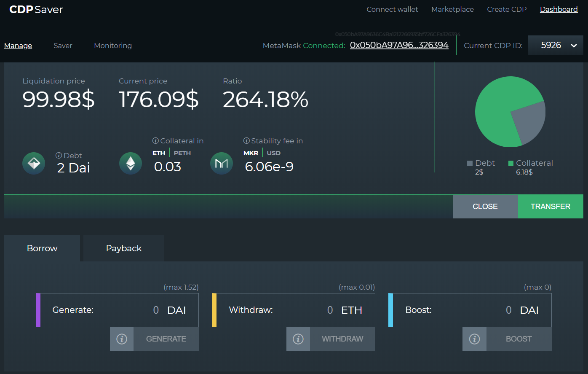Click the Maker MKR logo icon

tap(222, 164)
